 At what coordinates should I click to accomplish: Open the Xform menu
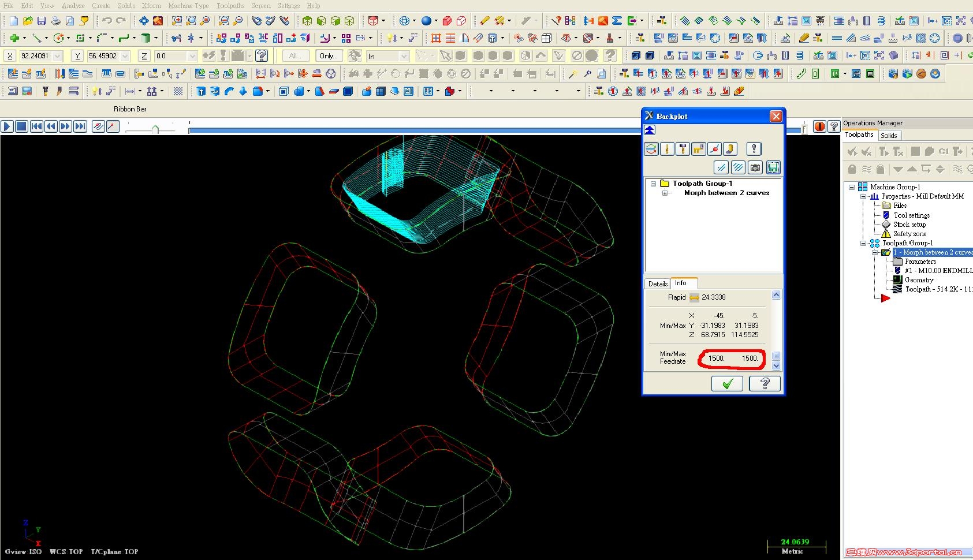[x=152, y=6]
